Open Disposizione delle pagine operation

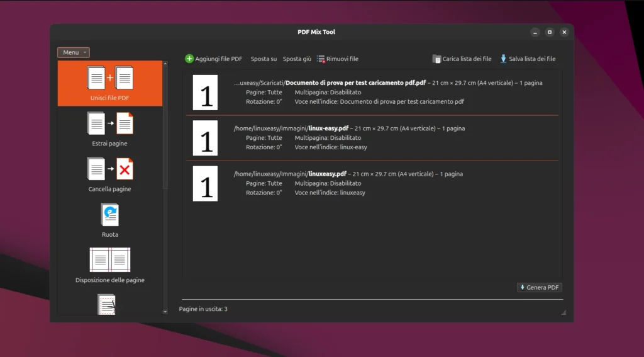(109, 266)
